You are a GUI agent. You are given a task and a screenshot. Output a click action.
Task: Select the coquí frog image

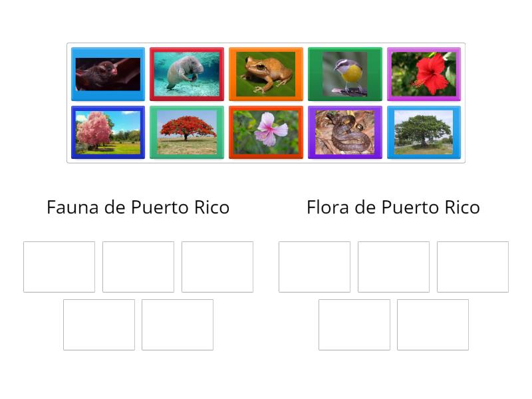tap(265, 73)
